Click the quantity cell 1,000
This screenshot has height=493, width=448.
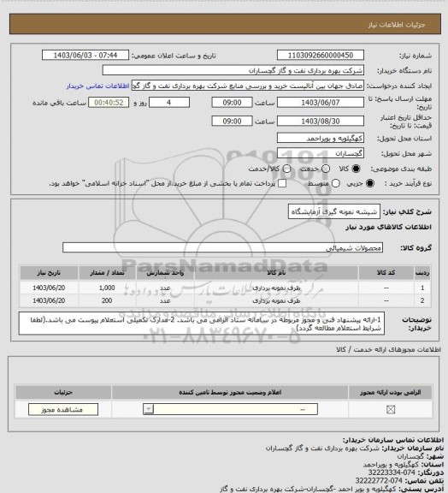[107, 288]
